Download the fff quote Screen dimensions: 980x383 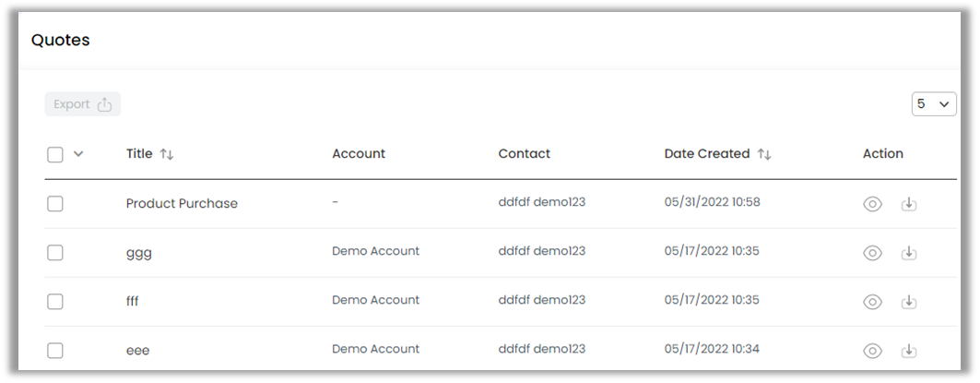(x=909, y=302)
